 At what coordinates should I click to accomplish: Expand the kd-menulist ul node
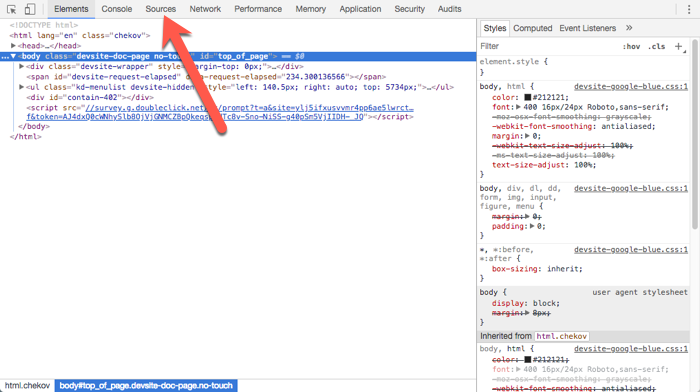coord(21,87)
